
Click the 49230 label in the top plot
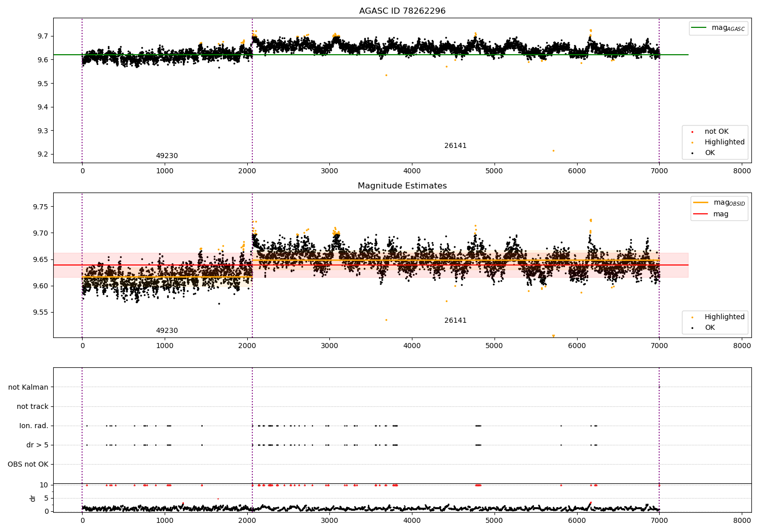(167, 156)
